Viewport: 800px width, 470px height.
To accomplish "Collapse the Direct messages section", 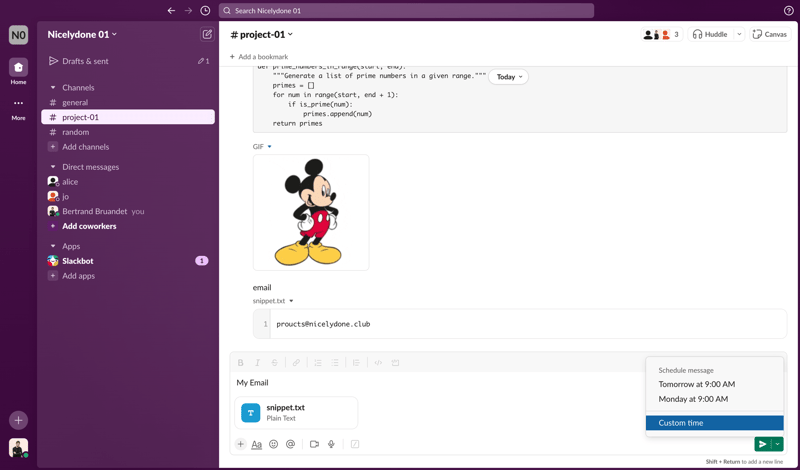I will 53,167.
